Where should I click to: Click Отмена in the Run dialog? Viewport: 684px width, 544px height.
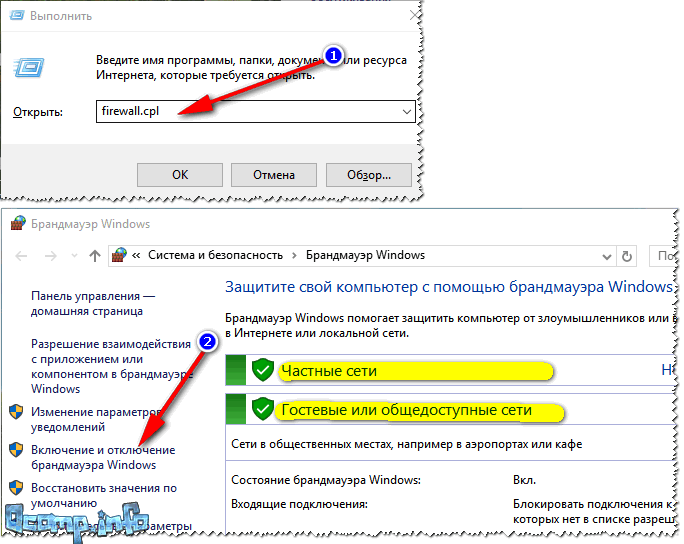[x=274, y=175]
